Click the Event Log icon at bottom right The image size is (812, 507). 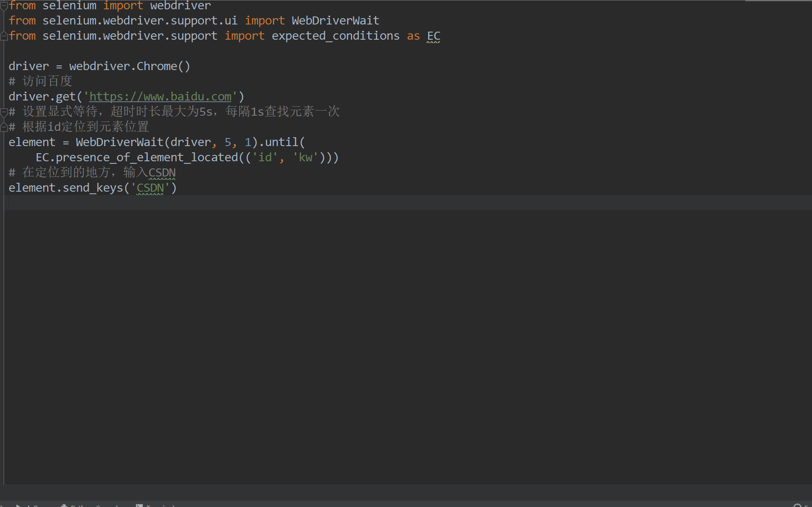coord(797,505)
